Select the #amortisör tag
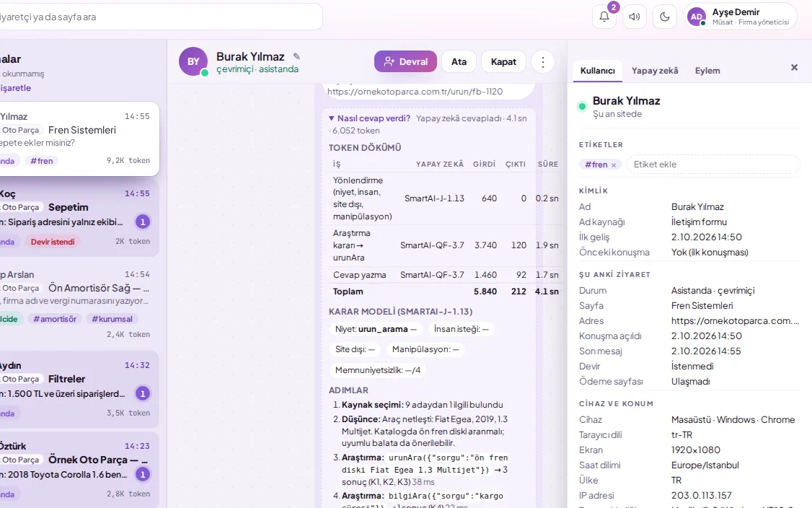Image resolution: width=812 pixels, height=508 pixels. tap(54, 319)
